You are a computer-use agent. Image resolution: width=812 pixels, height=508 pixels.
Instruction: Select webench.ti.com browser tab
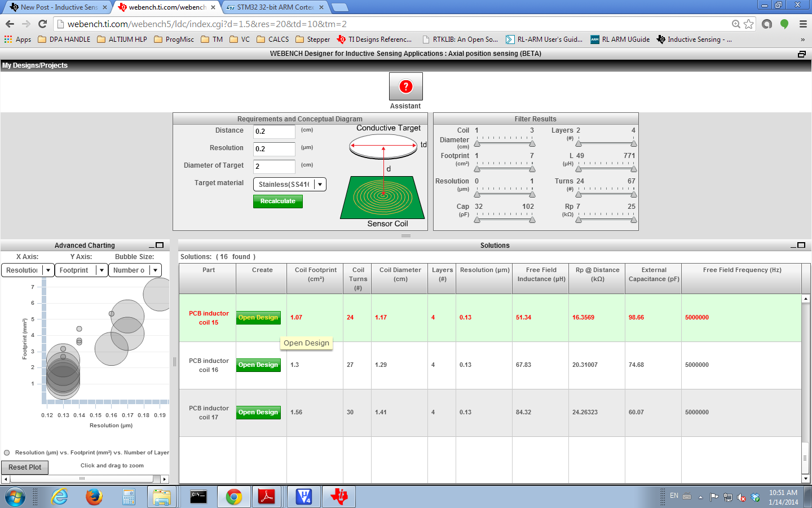[x=167, y=7]
